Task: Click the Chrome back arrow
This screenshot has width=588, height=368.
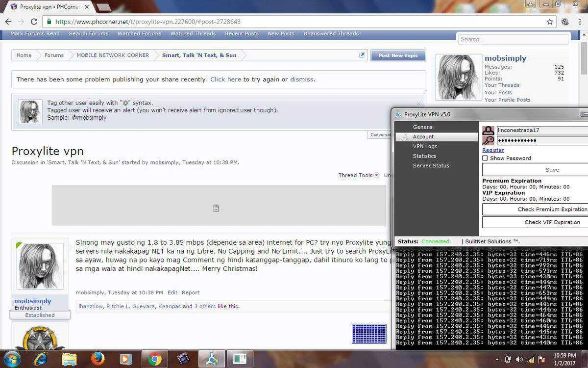Action: point(8,22)
